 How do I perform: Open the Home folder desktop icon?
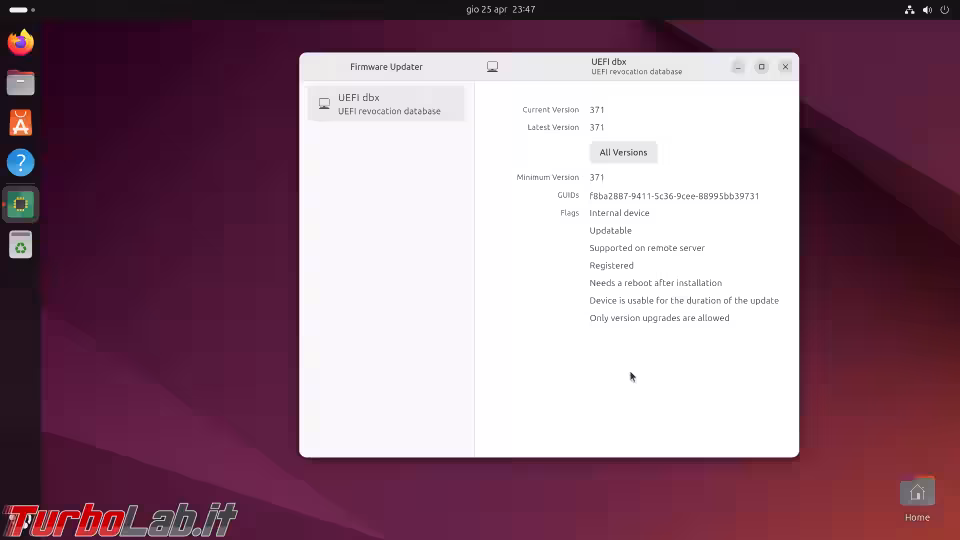(x=917, y=501)
